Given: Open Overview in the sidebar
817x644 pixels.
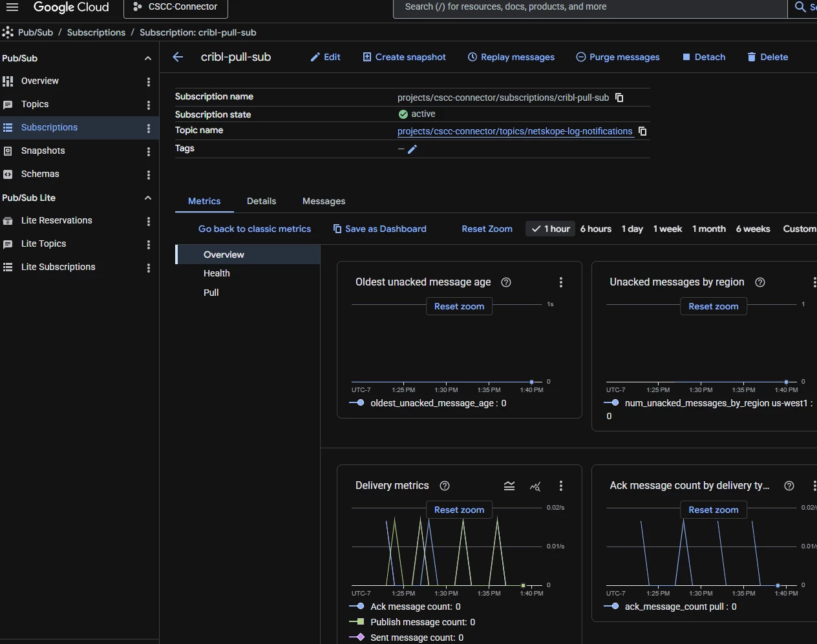Looking at the screenshot, I should pos(40,81).
